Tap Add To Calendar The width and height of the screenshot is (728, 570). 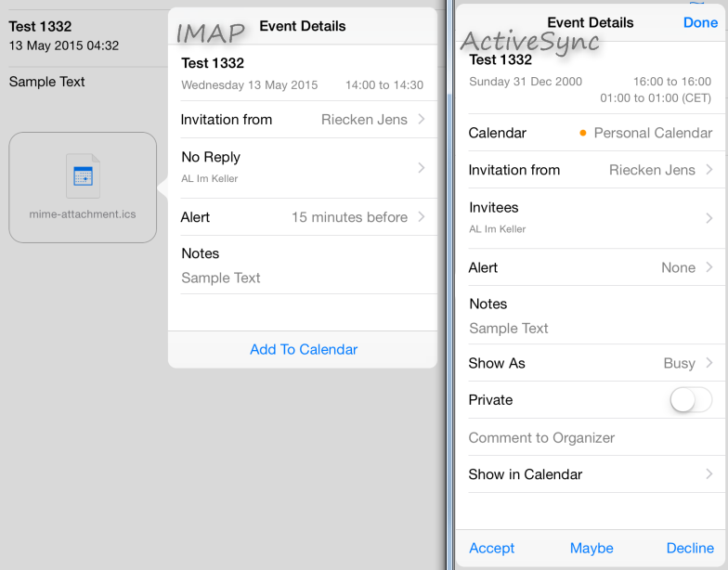coord(303,349)
